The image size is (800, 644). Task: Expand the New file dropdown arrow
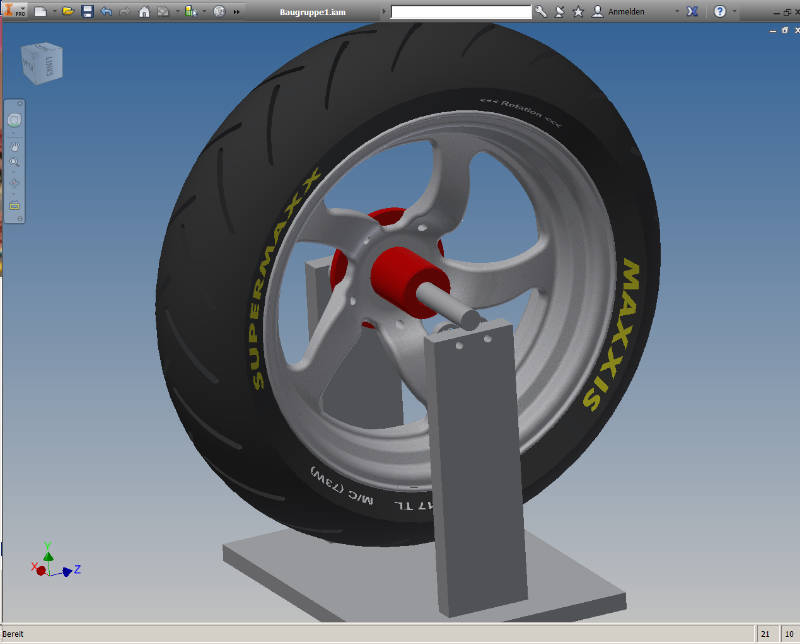click(54, 11)
